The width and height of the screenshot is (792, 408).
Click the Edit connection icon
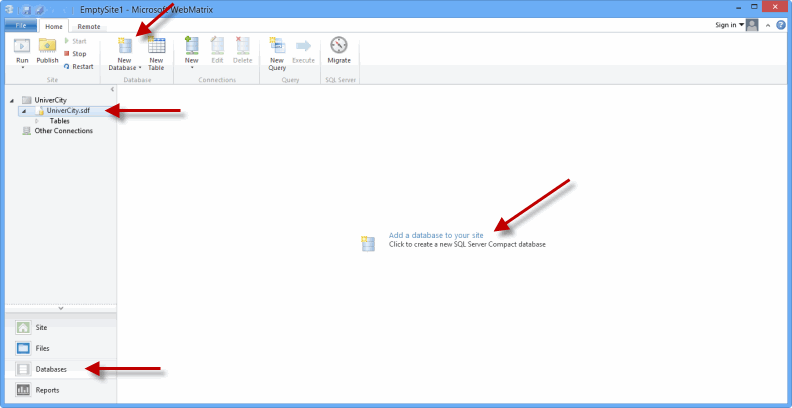(217, 45)
